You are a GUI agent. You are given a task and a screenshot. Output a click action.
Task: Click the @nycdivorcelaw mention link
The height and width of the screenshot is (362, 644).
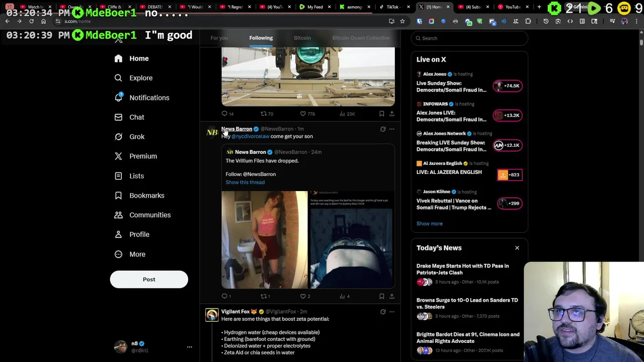coord(250,136)
